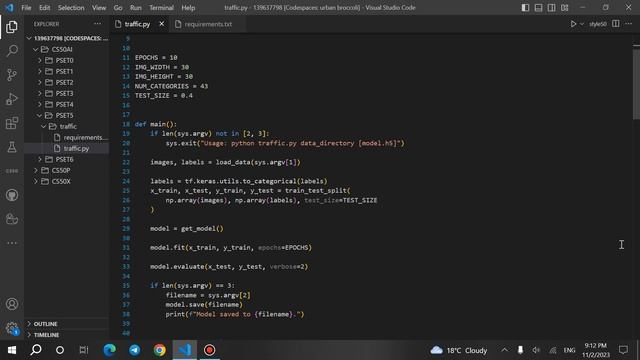Open the Source Control view
Viewport: 640px width, 360px height.
(x=12, y=75)
